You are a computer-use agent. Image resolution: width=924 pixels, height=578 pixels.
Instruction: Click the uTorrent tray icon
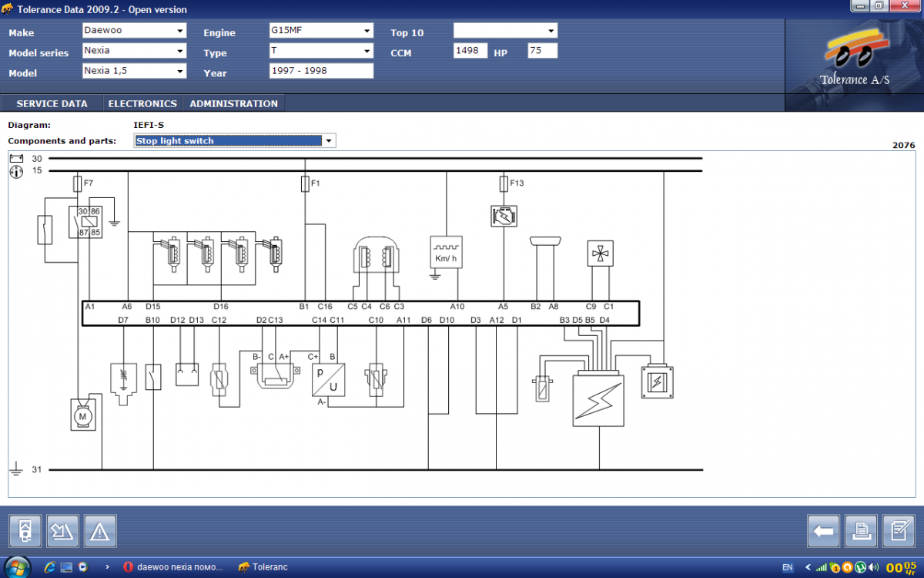[x=860, y=567]
